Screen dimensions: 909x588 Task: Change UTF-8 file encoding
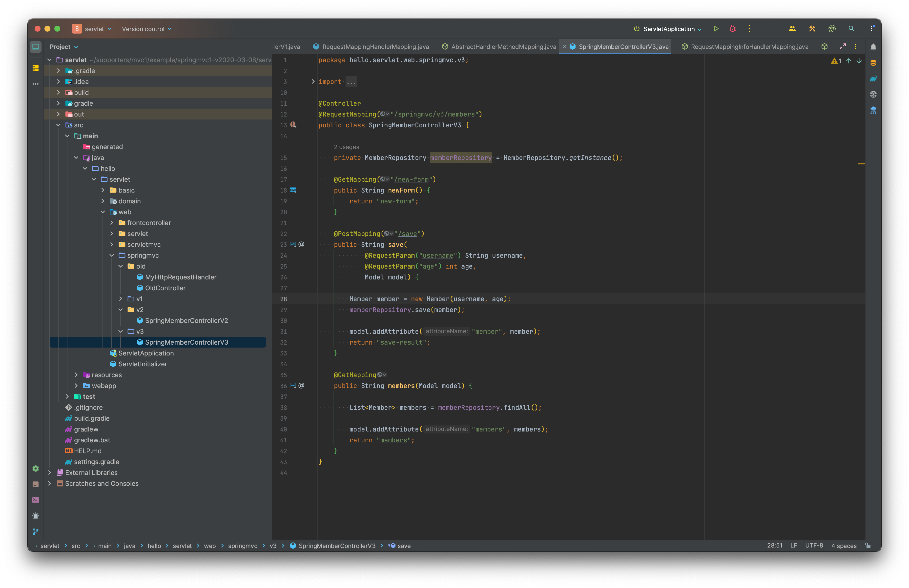point(814,546)
